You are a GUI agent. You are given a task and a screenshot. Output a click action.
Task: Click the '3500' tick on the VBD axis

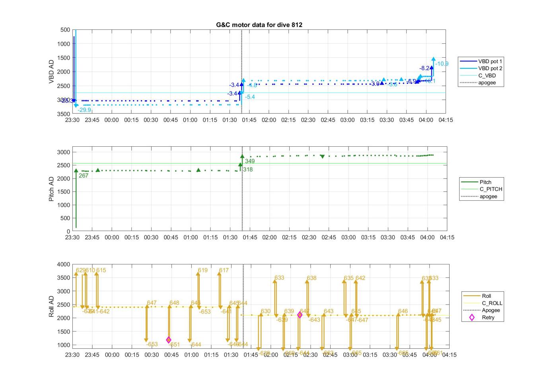pos(64,114)
